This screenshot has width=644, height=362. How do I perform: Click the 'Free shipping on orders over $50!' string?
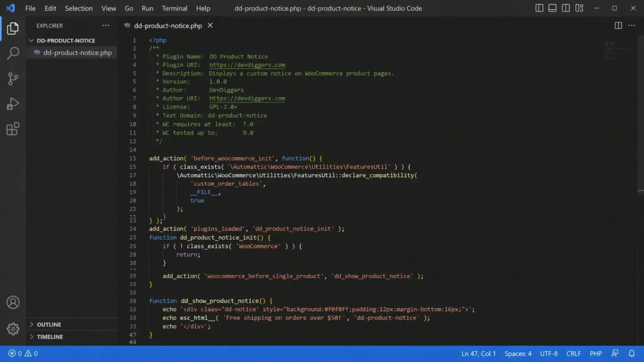coord(285,318)
